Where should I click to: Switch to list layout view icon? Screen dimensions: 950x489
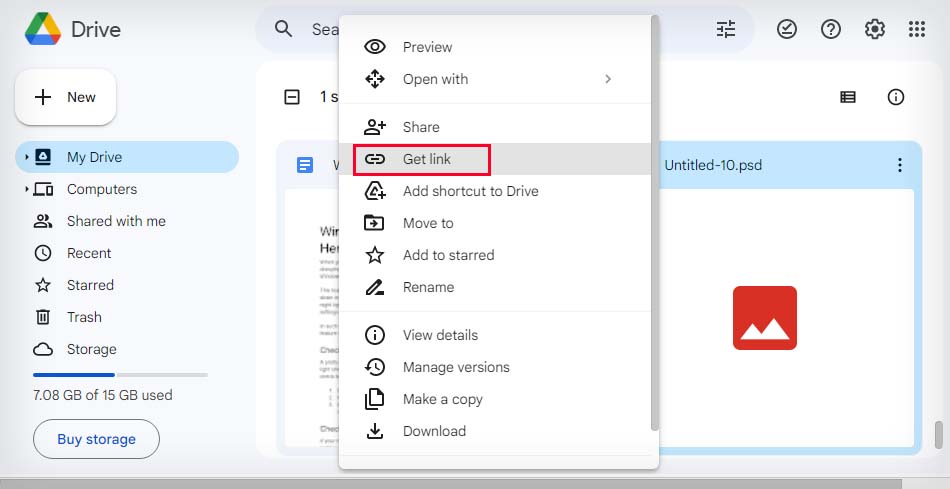click(x=848, y=97)
